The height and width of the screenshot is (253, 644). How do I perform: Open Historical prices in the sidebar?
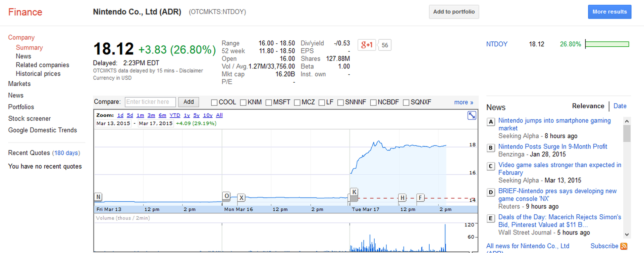click(x=38, y=74)
